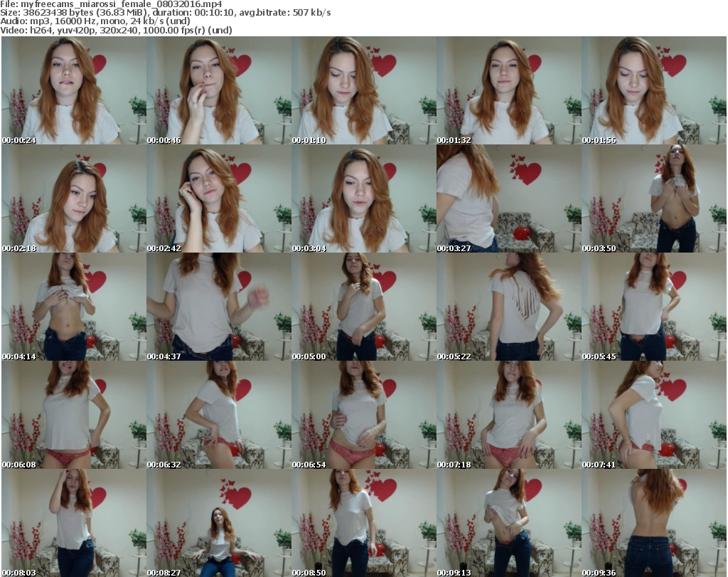The width and height of the screenshot is (728, 577).
Task: Open the frame at timestamp 00:04:14
Action: coord(74,307)
